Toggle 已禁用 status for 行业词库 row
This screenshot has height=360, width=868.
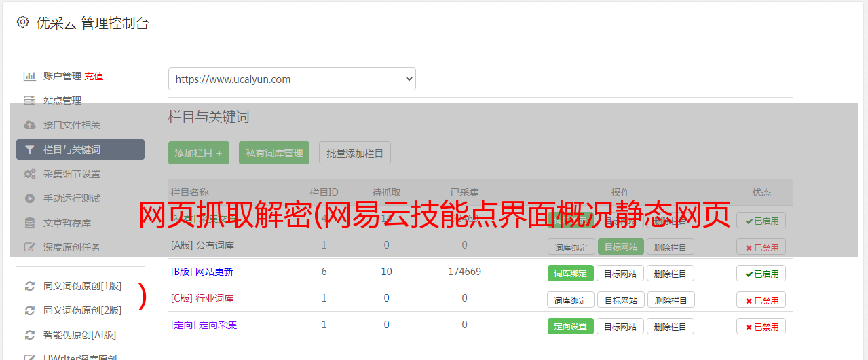pos(761,300)
